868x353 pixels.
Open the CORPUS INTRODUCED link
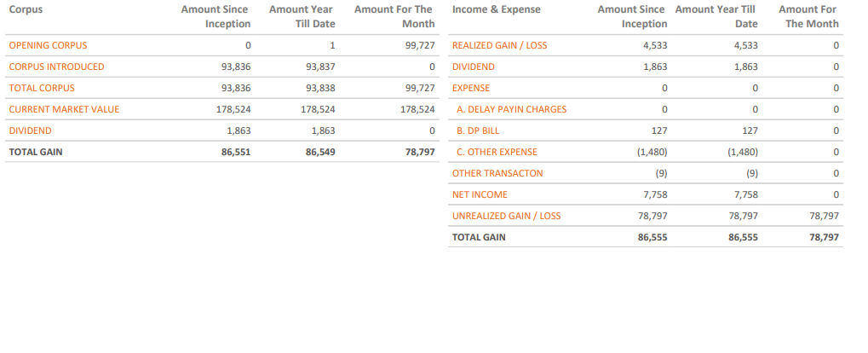click(x=56, y=67)
